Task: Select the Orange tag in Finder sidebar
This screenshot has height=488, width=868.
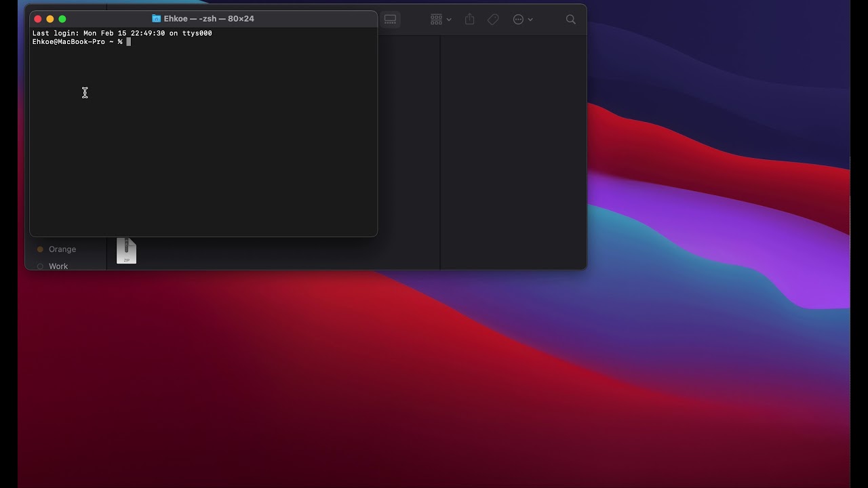Action: coord(56,249)
